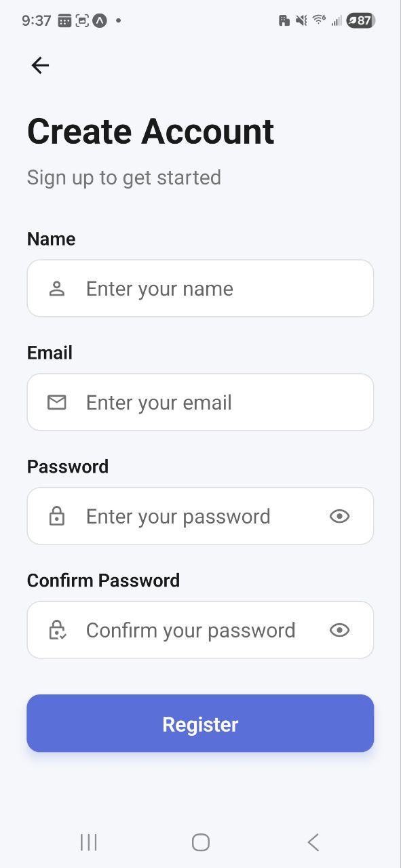Click the envelope icon in the Email field
Image resolution: width=401 pixels, height=868 pixels.
pos(57,402)
